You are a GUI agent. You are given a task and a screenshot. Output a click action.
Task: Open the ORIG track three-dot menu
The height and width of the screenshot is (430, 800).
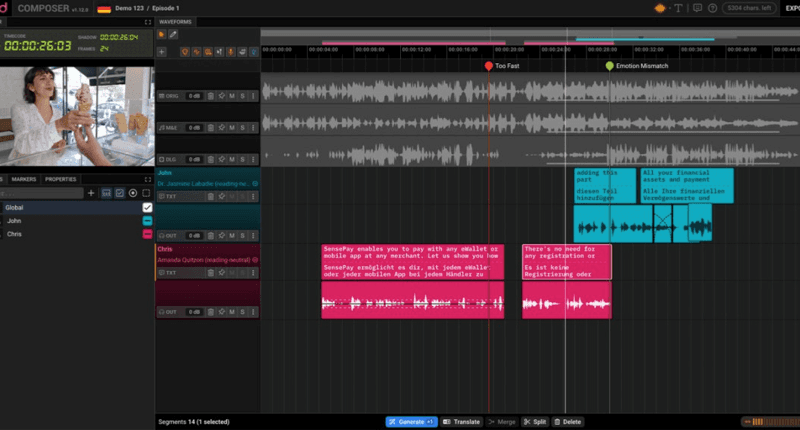[x=253, y=96]
